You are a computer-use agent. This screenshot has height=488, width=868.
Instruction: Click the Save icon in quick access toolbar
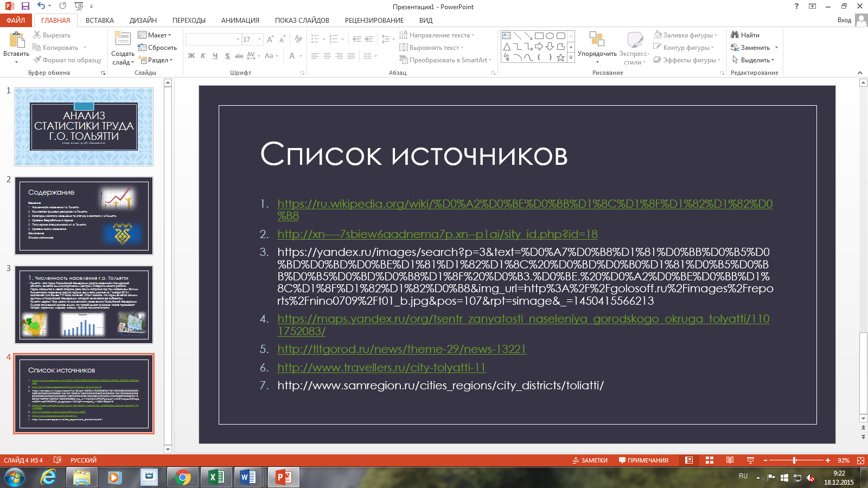click(x=25, y=7)
